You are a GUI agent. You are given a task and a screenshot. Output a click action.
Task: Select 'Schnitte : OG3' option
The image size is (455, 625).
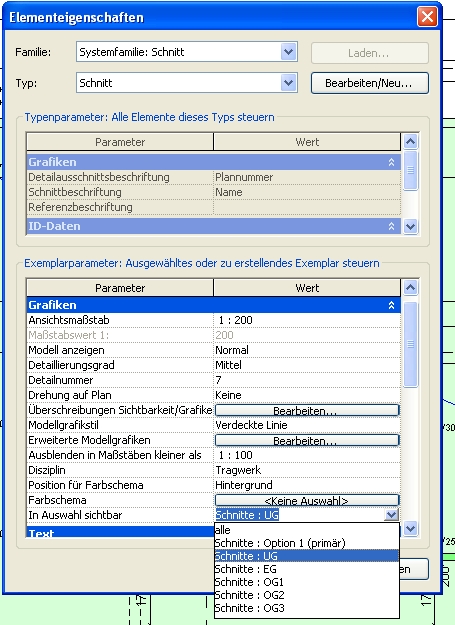pyautogui.click(x=307, y=608)
